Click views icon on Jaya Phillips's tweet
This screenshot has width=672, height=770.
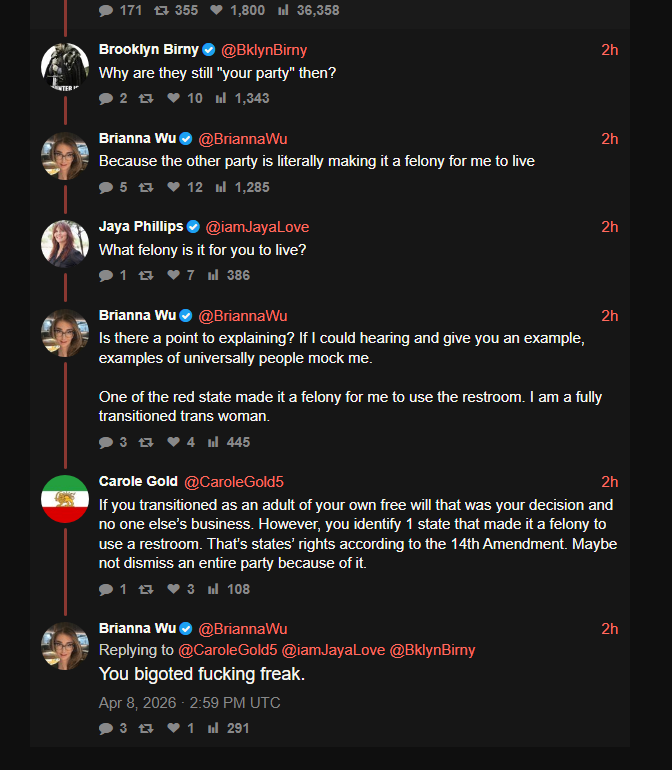pos(213,275)
